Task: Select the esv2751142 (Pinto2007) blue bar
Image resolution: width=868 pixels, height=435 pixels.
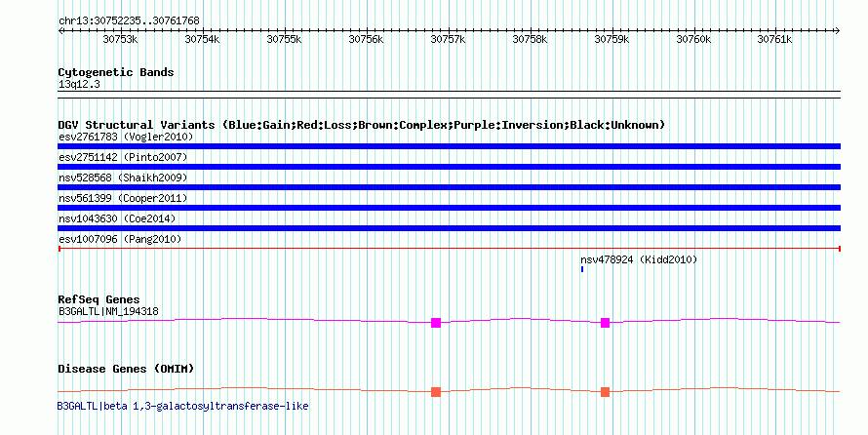Action: [x=449, y=167]
